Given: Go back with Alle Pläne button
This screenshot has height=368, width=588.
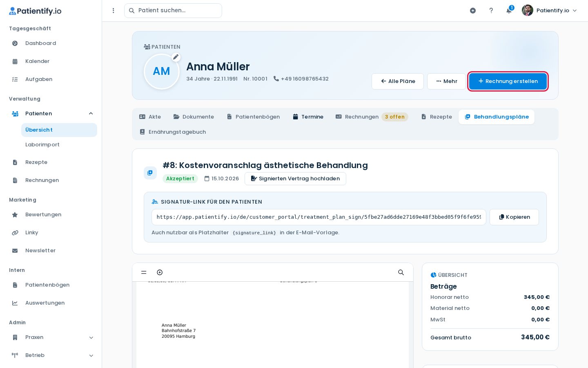Looking at the screenshot, I should pos(398,81).
